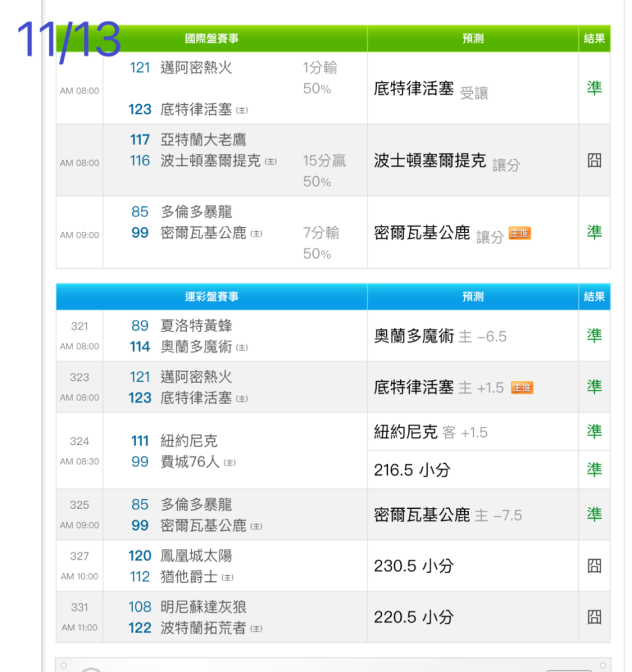Image resolution: width=632 pixels, height=672 pixels.
Task: Select team 猶他爵士
Action: (189, 577)
